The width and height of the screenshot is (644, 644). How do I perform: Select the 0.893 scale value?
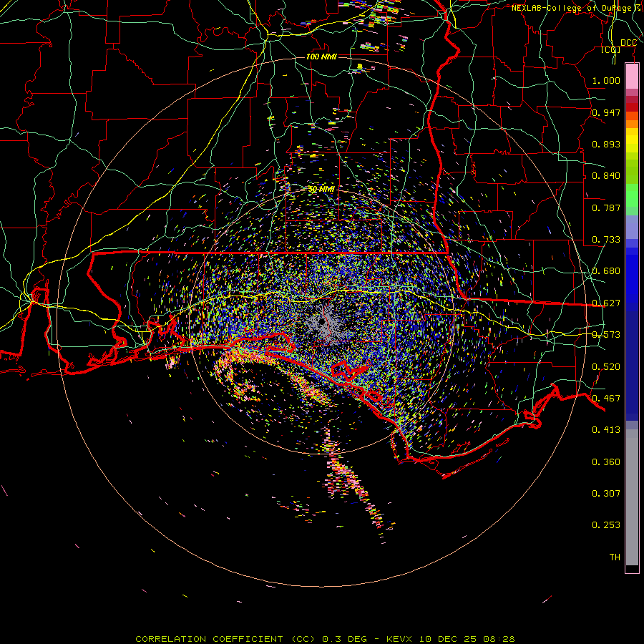point(606,144)
